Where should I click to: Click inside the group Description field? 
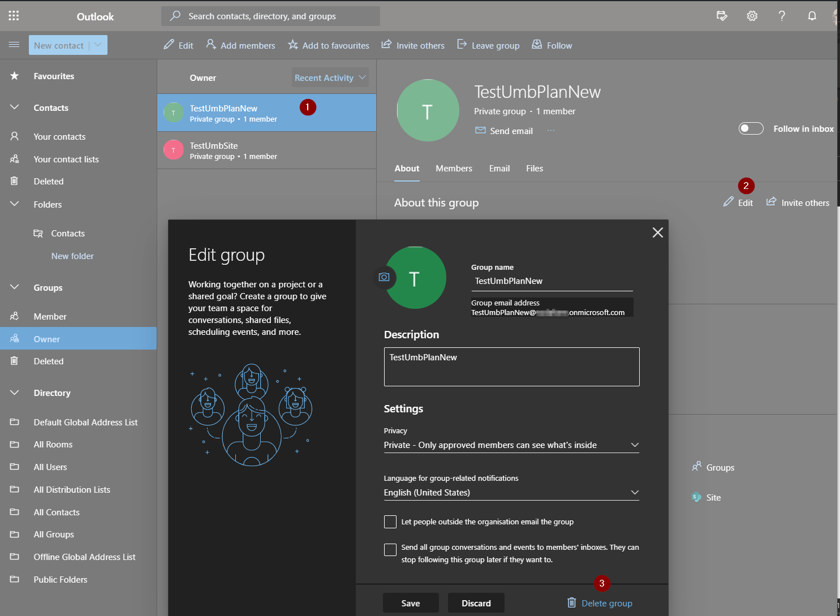point(511,367)
